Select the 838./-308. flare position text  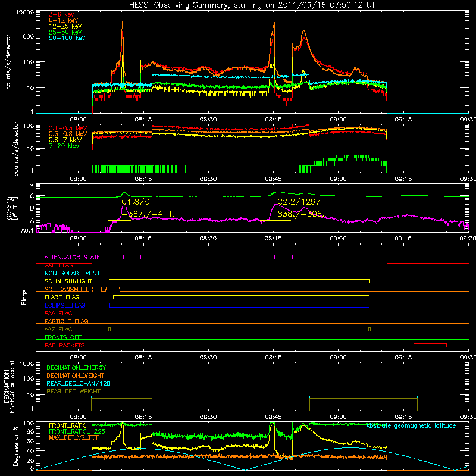301,214
